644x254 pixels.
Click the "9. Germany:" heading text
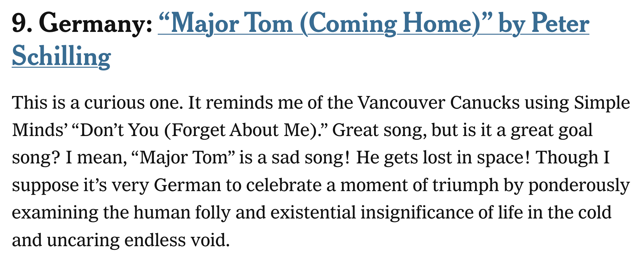pyautogui.click(x=82, y=24)
